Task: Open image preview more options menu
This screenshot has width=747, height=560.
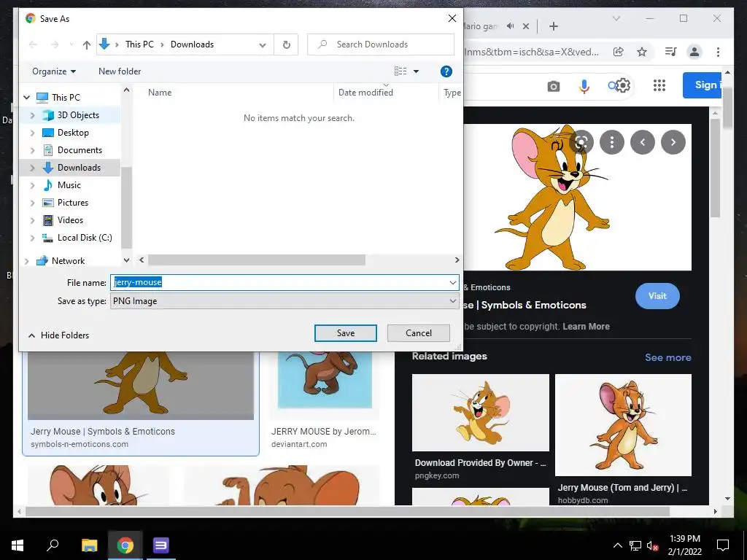Action: coord(612,142)
